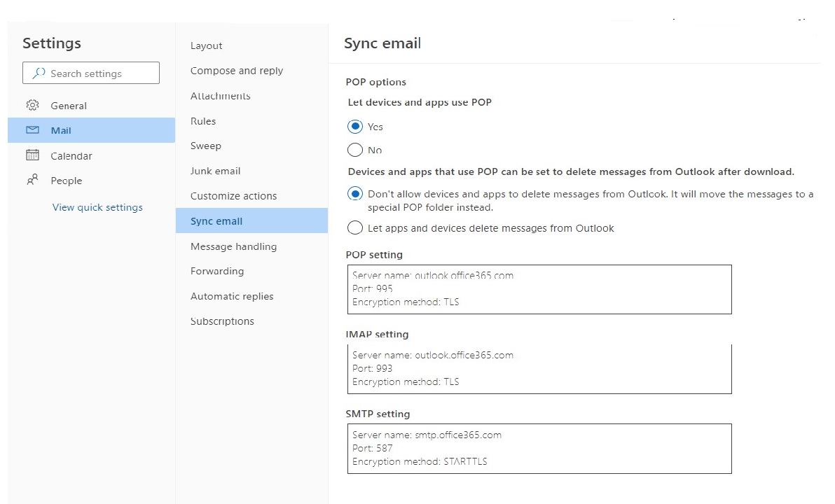Click the General gear icon

pos(32,106)
